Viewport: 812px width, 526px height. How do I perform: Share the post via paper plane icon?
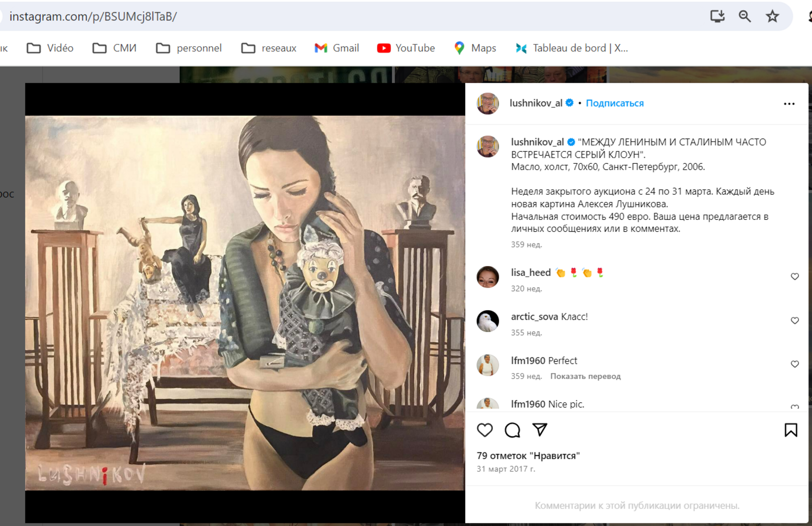tap(540, 430)
